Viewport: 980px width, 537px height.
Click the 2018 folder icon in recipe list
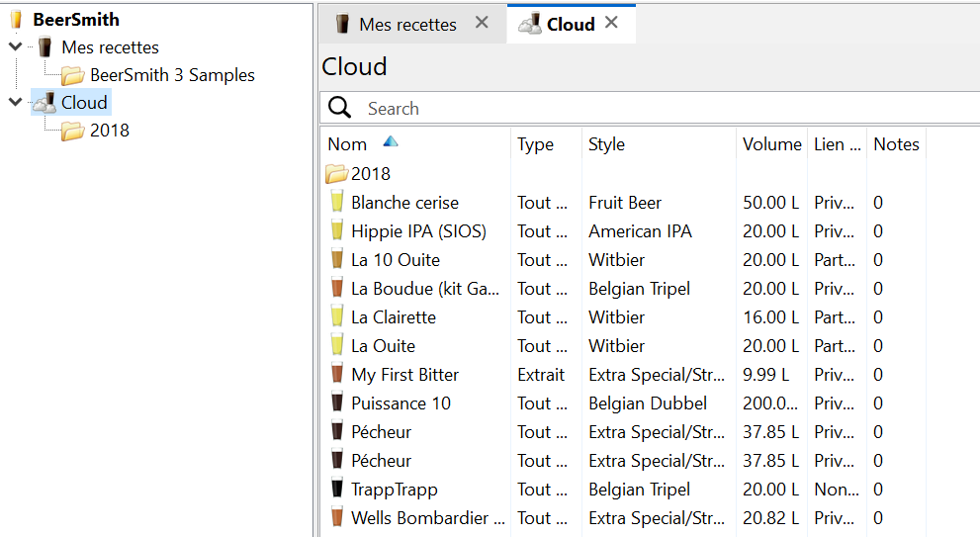coord(337,174)
